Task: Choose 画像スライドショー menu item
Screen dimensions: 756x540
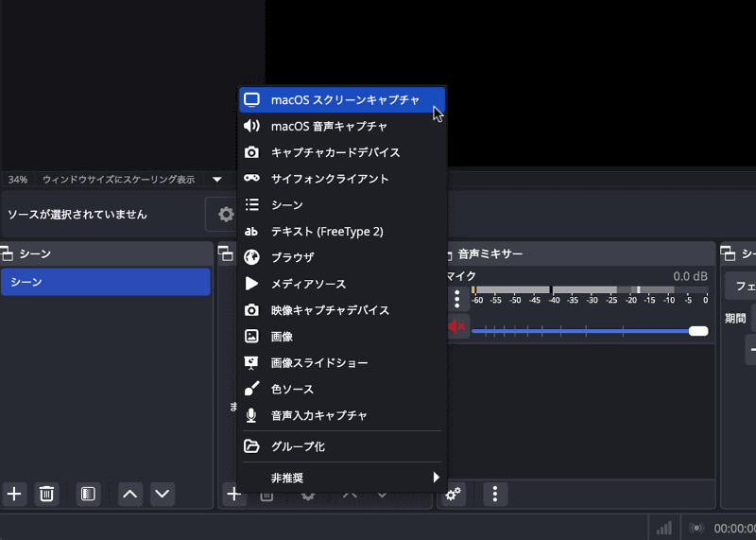Action: (x=342, y=362)
